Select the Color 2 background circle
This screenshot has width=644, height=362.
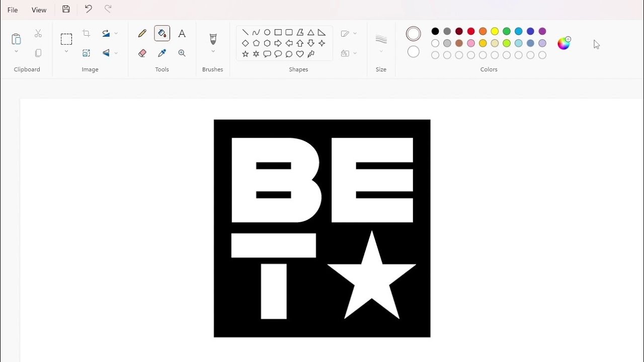click(414, 52)
